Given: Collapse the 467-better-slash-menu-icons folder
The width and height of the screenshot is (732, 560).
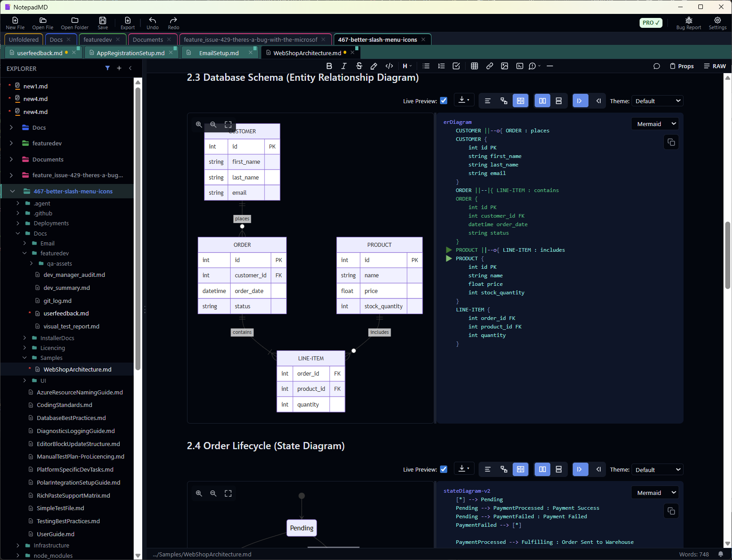Looking at the screenshot, I should (x=13, y=191).
